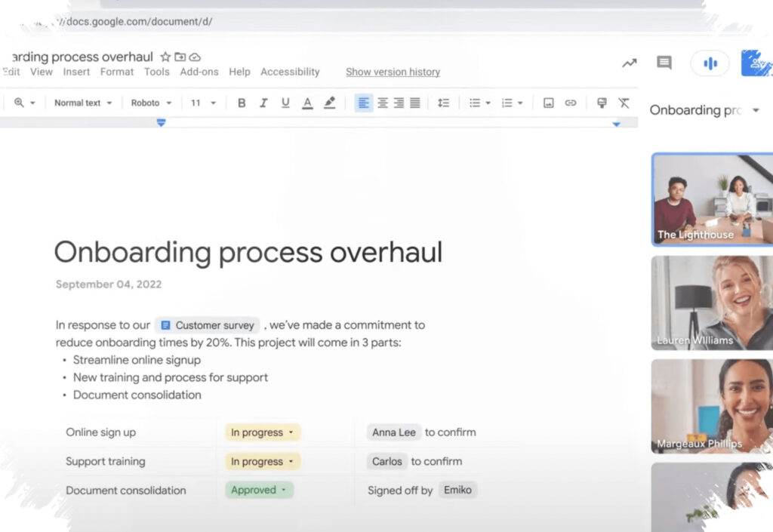The image size is (773, 532).
Task: Open the Tools menu
Action: [157, 72]
